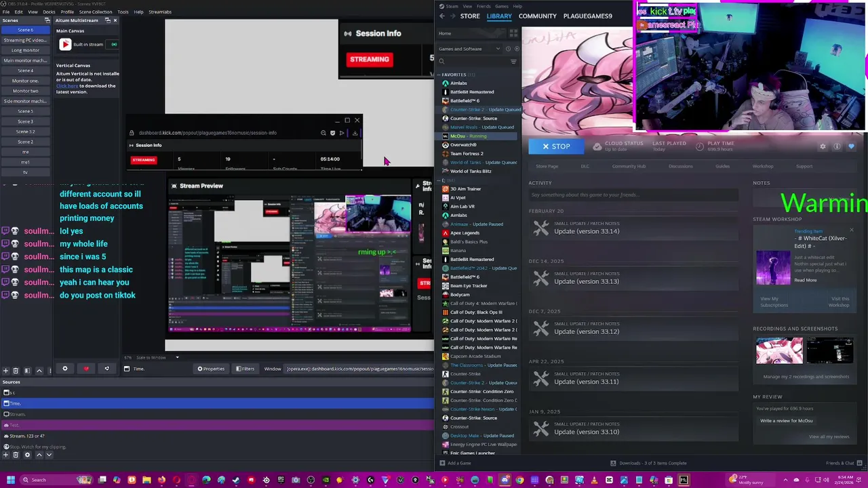Open OBS Scene Collection menu
This screenshot has width=868, height=488.
pos(96,12)
